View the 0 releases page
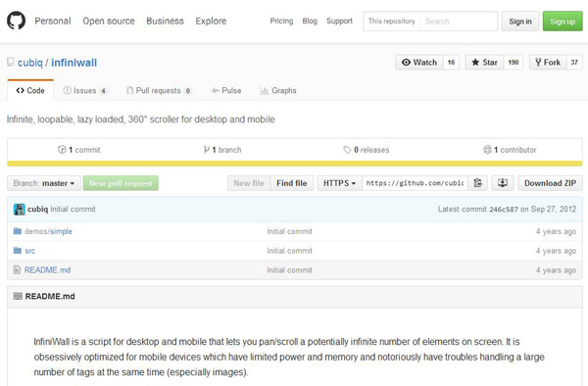 pos(367,150)
